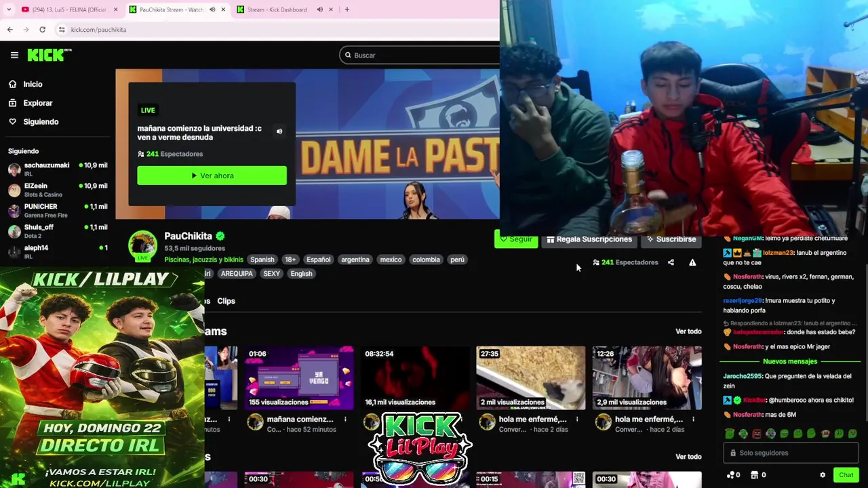Click PauChikita profile avatar
The width and height of the screenshot is (868, 488).
142,246
